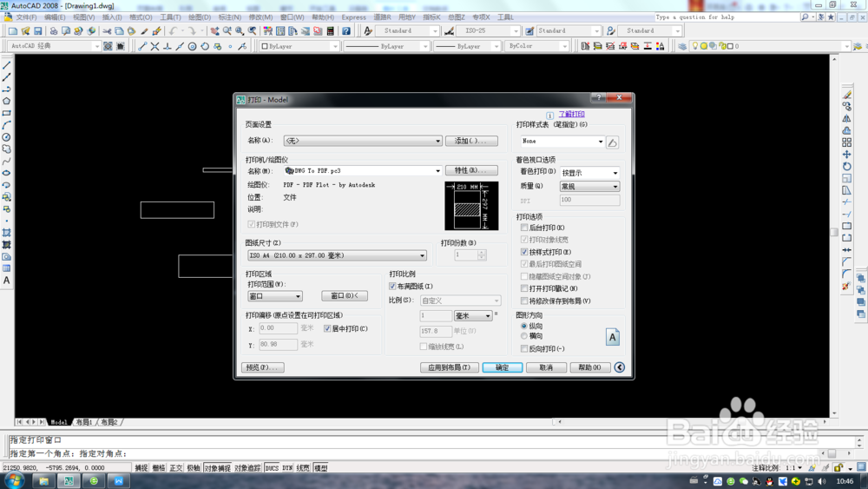Screen dimensions: 868x489
Task: Toggle Plot with plot styles checkbox
Action: point(524,252)
